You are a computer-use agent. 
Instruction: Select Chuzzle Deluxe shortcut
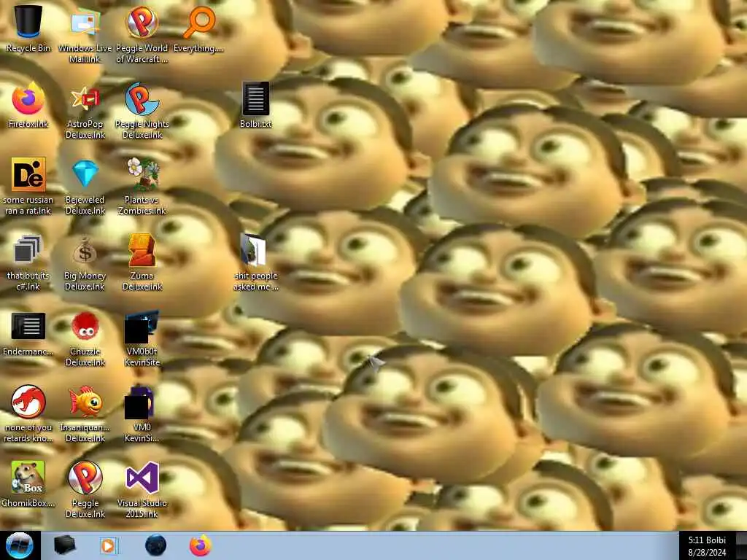pos(85,338)
